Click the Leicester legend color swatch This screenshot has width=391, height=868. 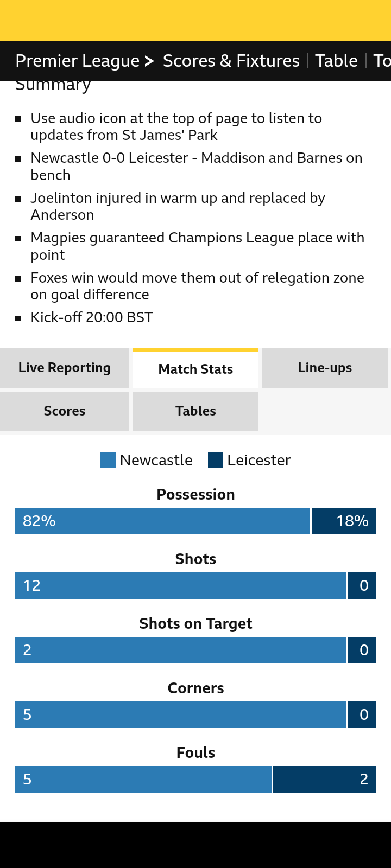coord(216,460)
